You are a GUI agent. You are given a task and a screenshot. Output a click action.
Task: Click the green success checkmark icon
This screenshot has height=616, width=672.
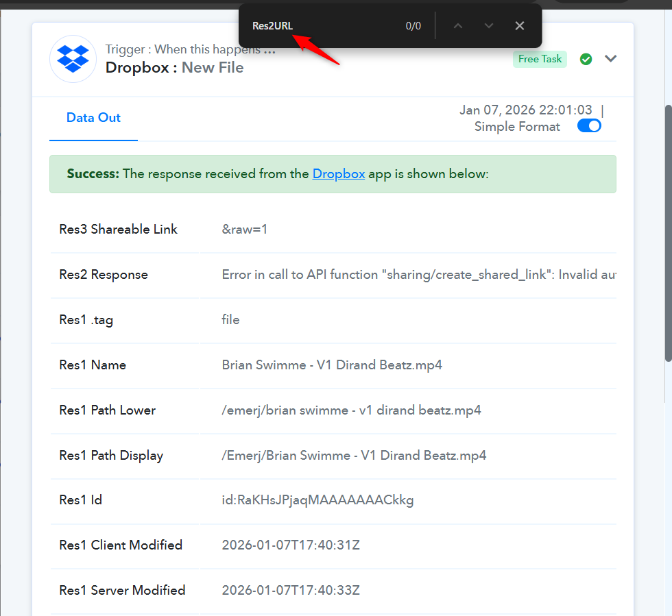(586, 59)
